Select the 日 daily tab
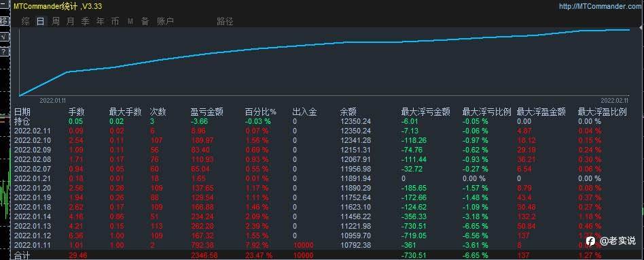The image size is (644, 260). 40,21
